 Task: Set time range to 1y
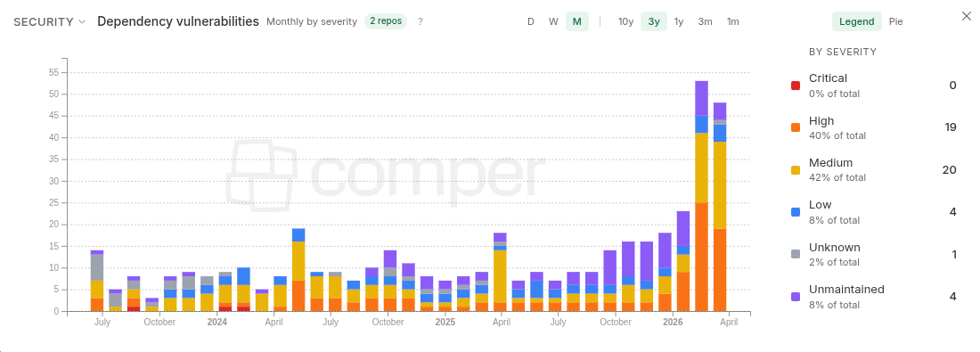[x=679, y=21]
